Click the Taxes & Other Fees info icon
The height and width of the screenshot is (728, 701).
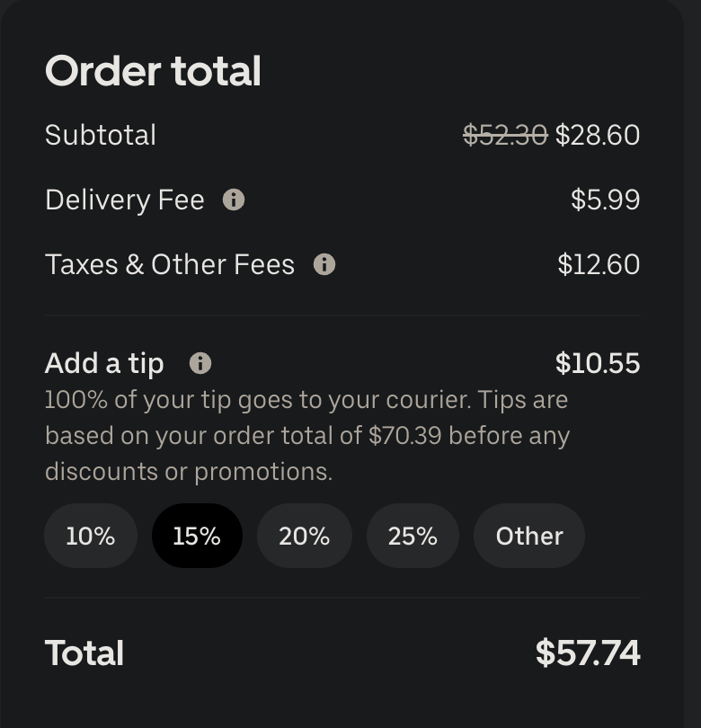pyautogui.click(x=324, y=264)
